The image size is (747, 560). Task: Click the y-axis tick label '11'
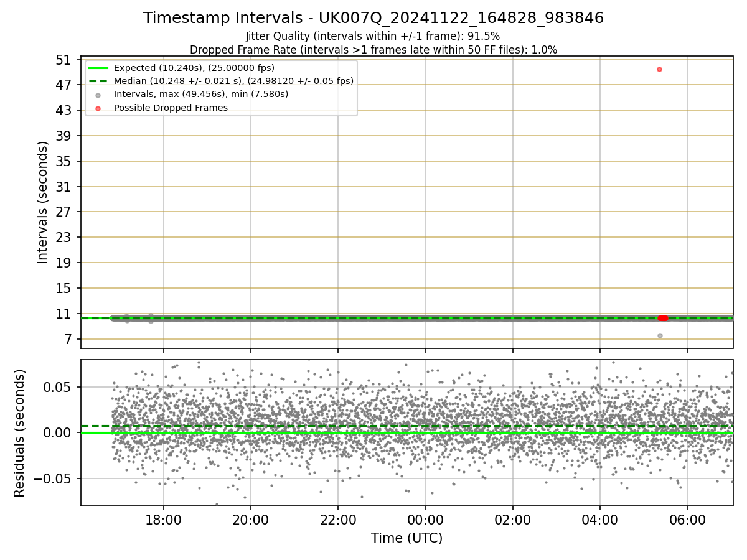click(x=63, y=314)
